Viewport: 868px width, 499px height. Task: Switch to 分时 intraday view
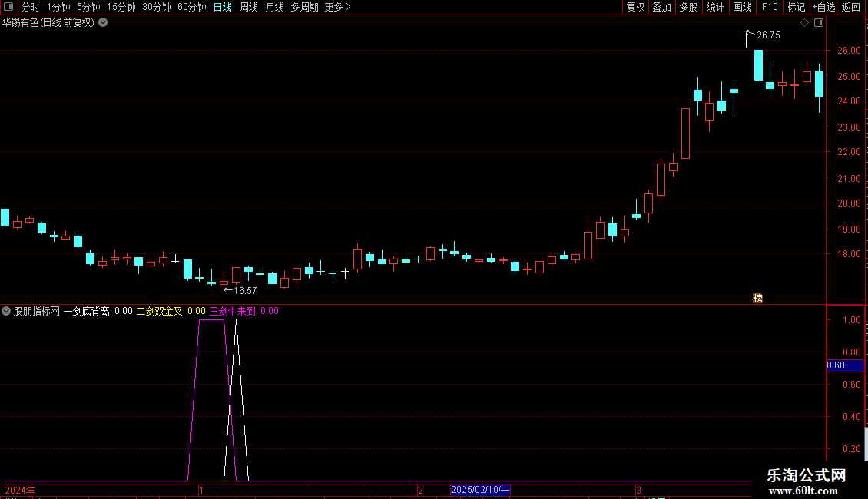(31, 7)
